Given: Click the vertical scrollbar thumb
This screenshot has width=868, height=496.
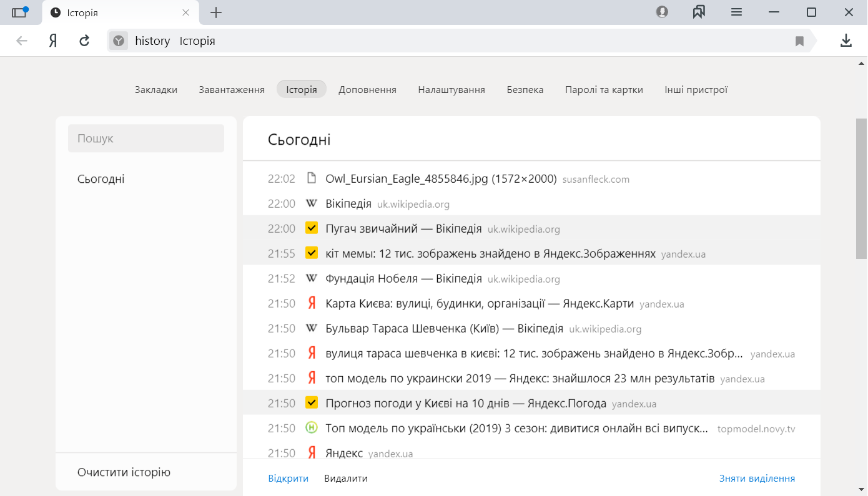Looking at the screenshot, I should click(862, 188).
